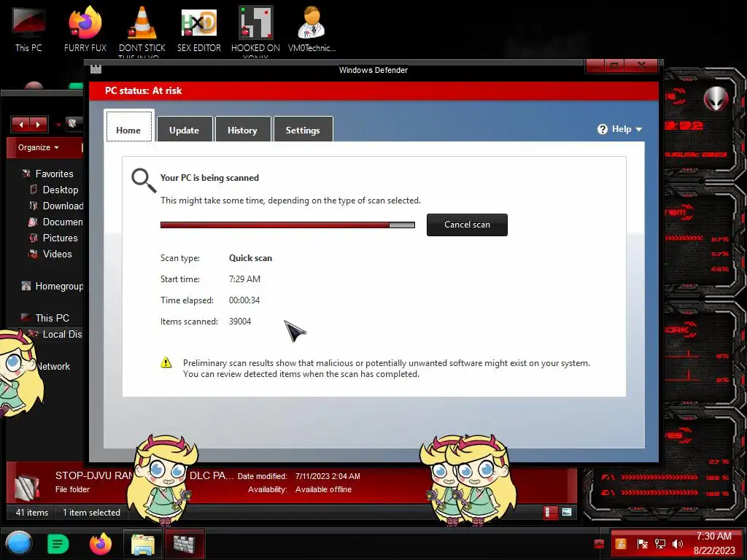The image size is (747, 560).
Task: Switch to the Home tab
Action: (128, 127)
